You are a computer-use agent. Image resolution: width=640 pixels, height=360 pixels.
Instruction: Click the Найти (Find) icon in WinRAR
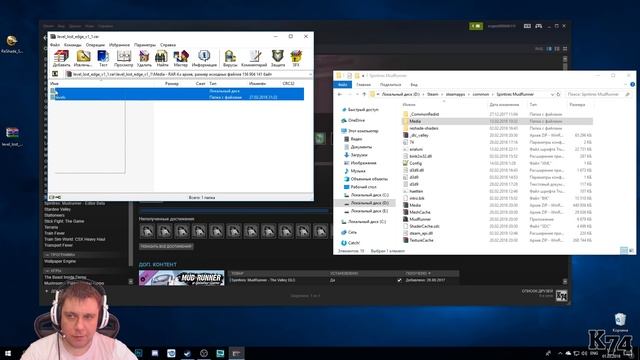162,58
